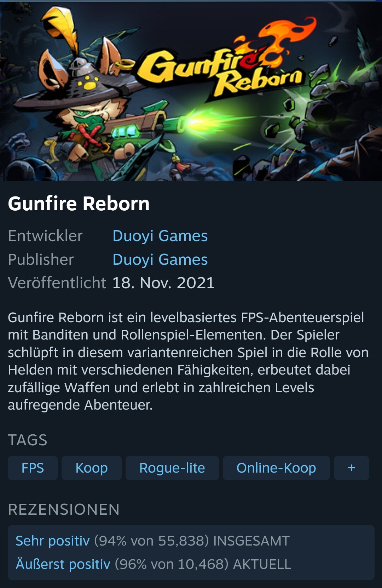
Task: Tap the TAGS section heading
Action: [x=28, y=440]
